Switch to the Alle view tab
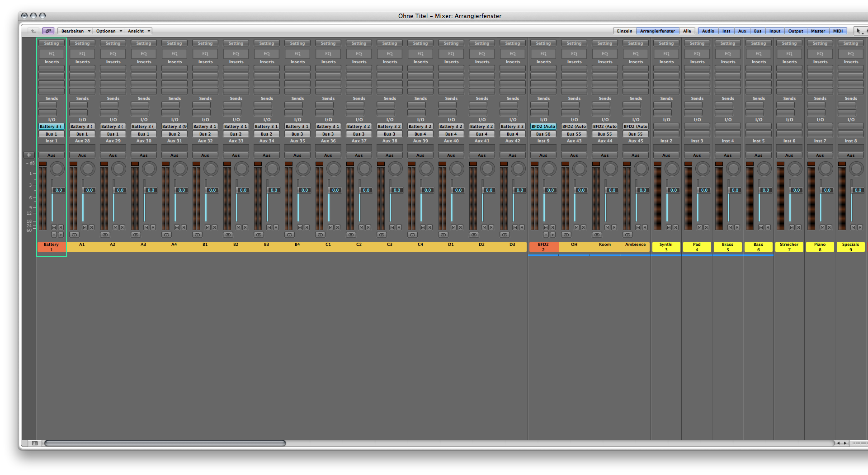This screenshot has height=475, width=868. [x=687, y=31]
